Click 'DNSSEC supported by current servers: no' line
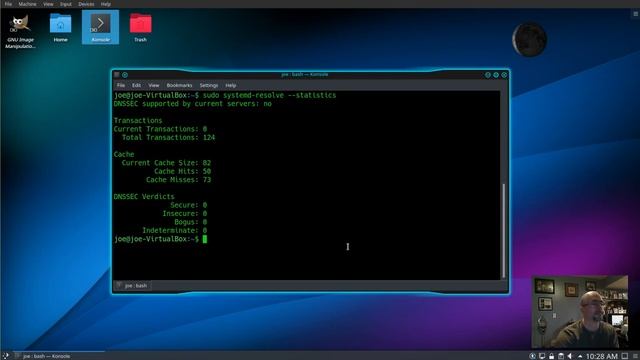The image size is (640, 360). 193,104
